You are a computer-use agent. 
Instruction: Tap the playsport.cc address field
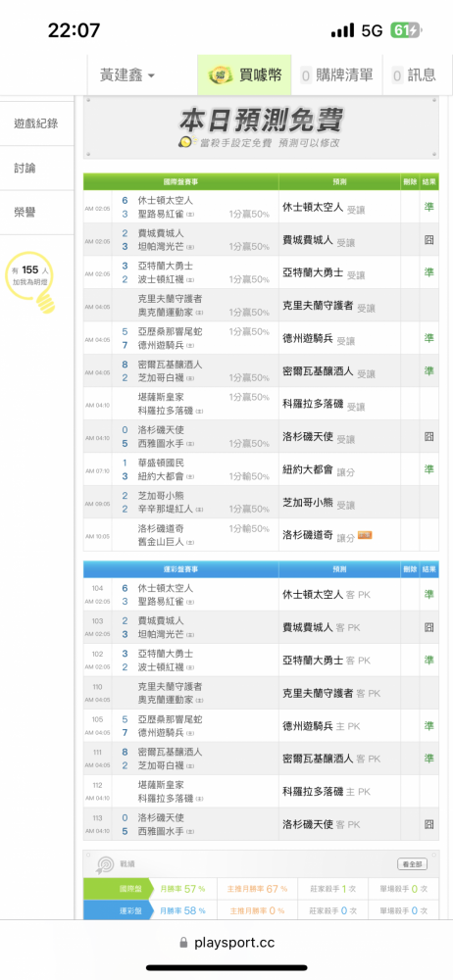pyautogui.click(x=226, y=943)
